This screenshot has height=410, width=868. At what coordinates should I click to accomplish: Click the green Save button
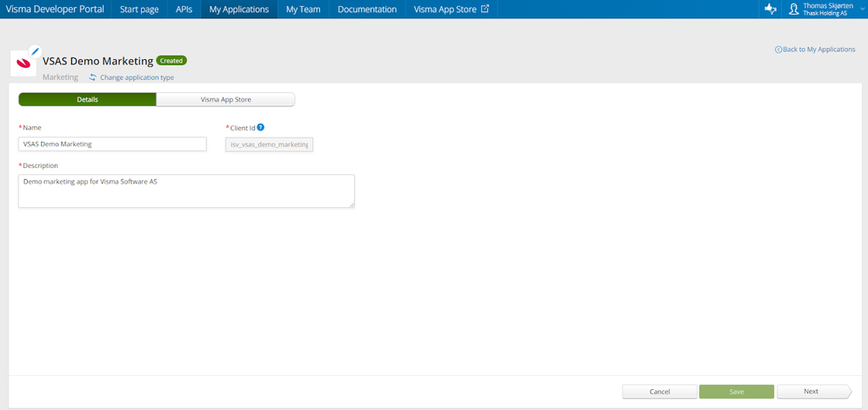coord(737,392)
